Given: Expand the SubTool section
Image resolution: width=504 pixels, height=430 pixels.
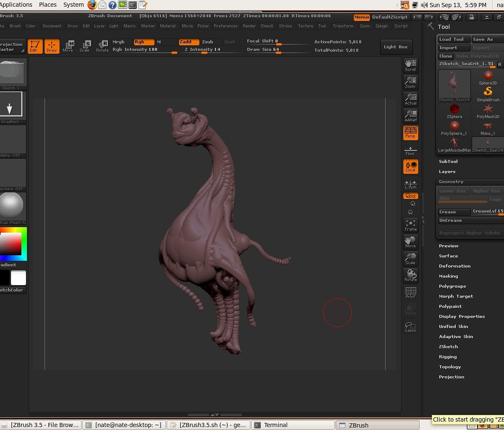Looking at the screenshot, I should 448,162.
